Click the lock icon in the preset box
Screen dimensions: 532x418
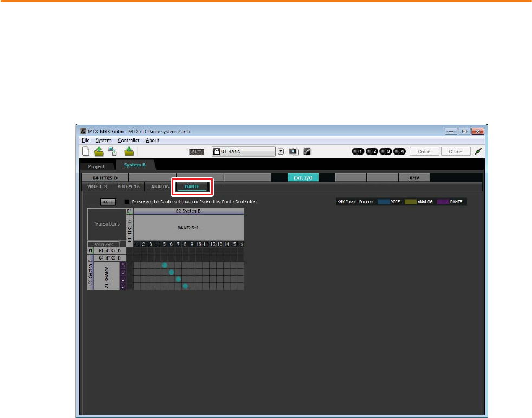(217, 151)
